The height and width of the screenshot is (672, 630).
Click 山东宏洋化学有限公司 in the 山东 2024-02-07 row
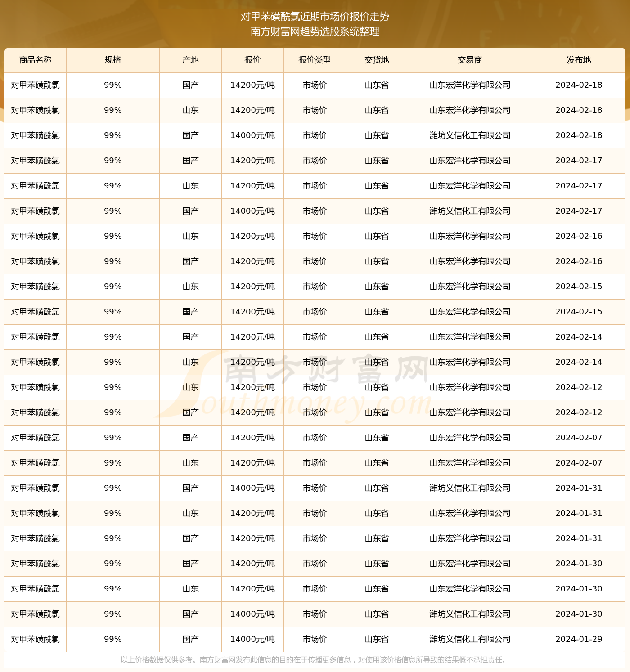pos(470,463)
